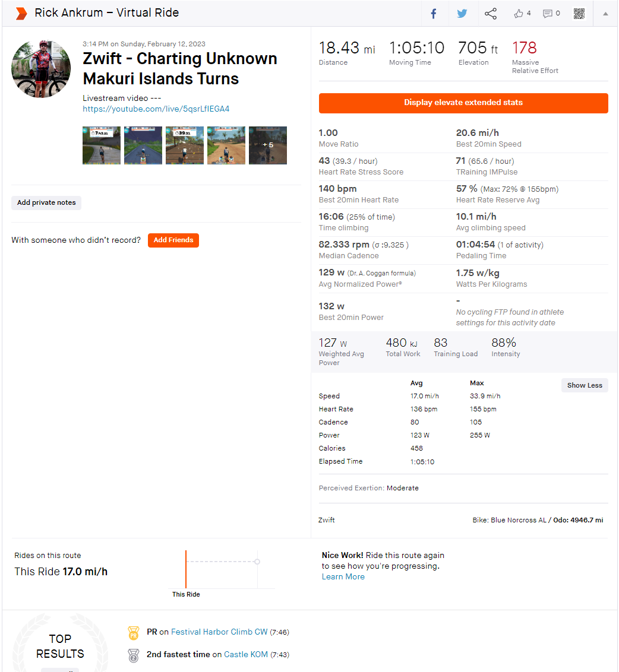The image size is (619, 672).
Task: Open the Festival Harbor Climb CW segment
Action: (219, 632)
